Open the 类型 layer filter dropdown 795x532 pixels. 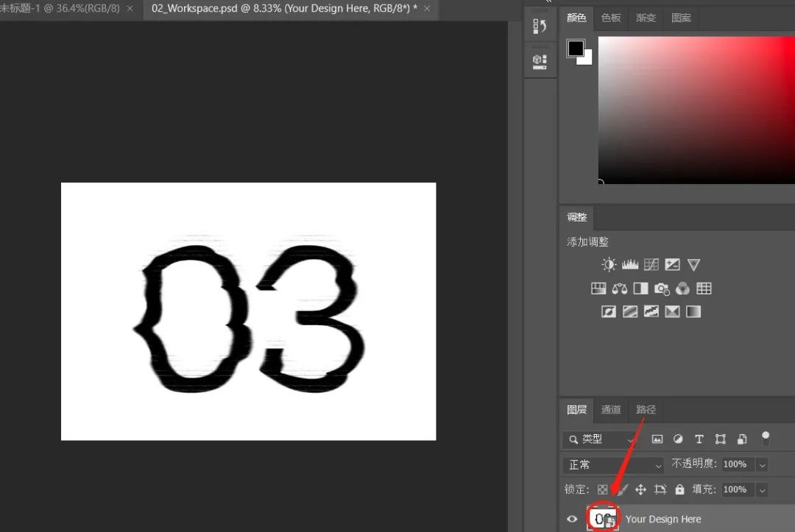click(x=599, y=439)
